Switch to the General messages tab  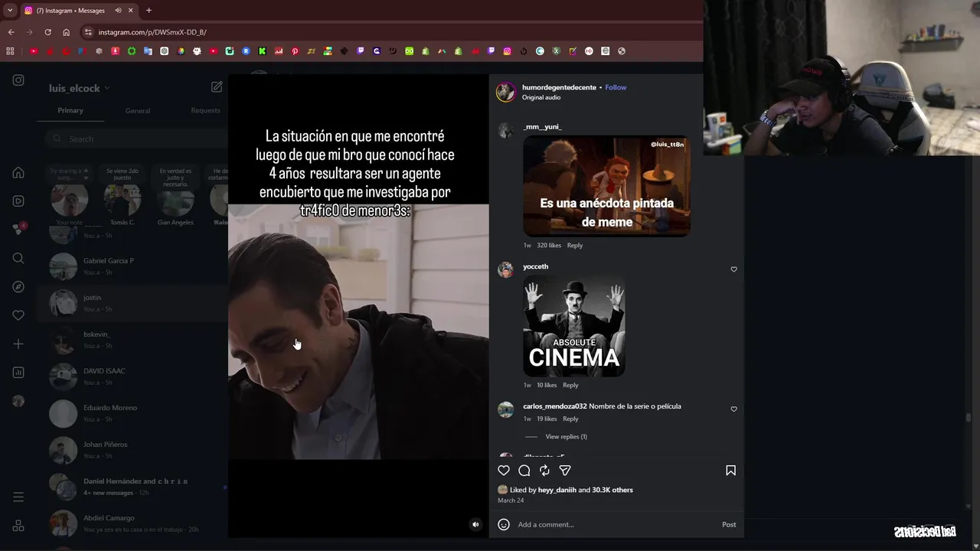(138, 110)
